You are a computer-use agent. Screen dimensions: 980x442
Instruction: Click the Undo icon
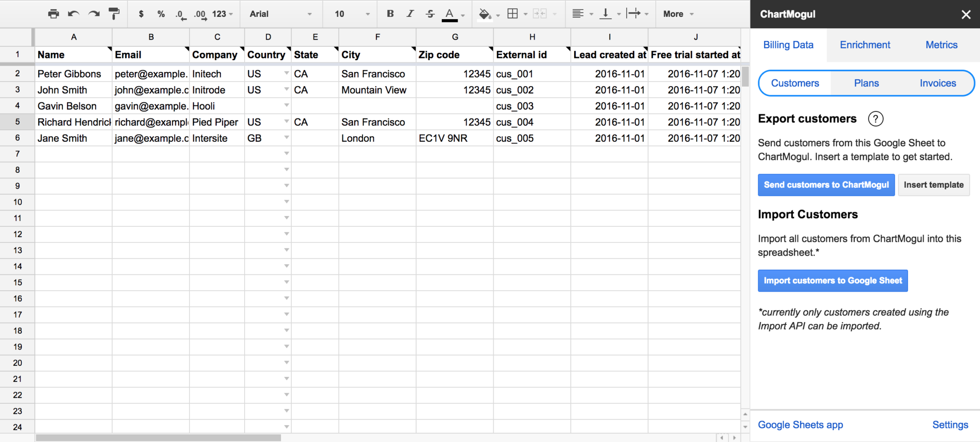pos(73,14)
